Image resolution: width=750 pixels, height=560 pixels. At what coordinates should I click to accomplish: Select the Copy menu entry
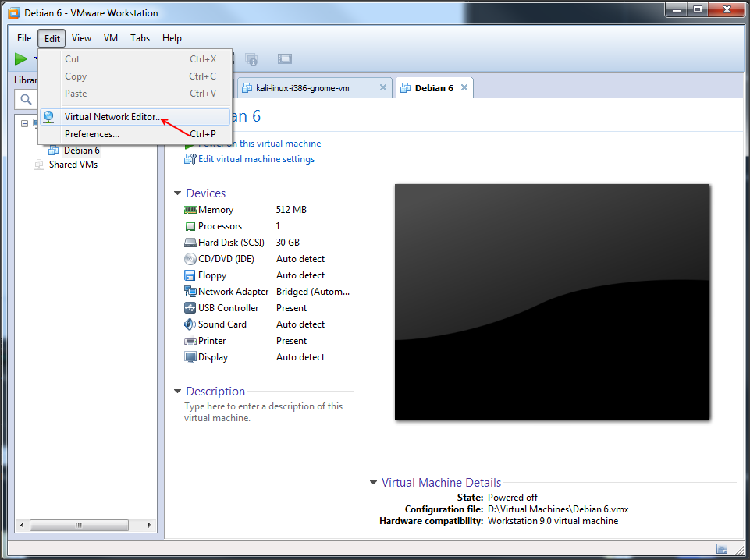coord(135,76)
